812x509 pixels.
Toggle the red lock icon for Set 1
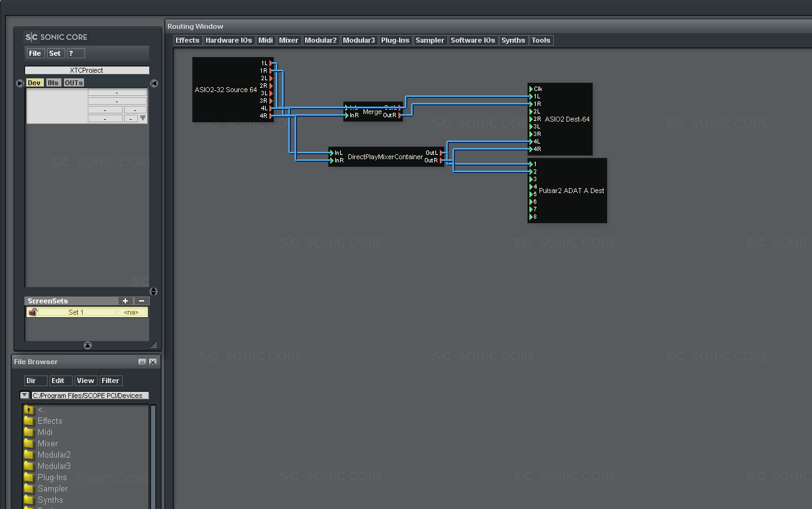(x=33, y=312)
